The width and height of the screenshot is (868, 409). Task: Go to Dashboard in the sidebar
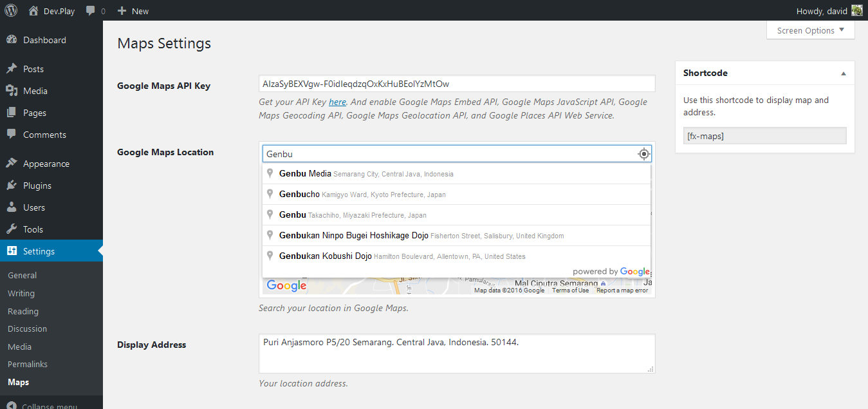point(44,40)
